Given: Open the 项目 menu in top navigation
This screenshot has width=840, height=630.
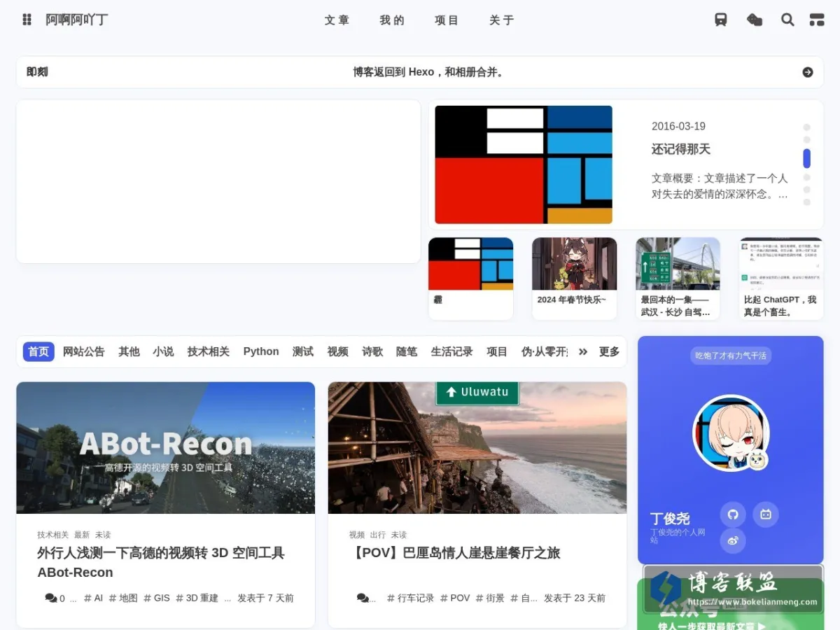Looking at the screenshot, I should pos(447,20).
